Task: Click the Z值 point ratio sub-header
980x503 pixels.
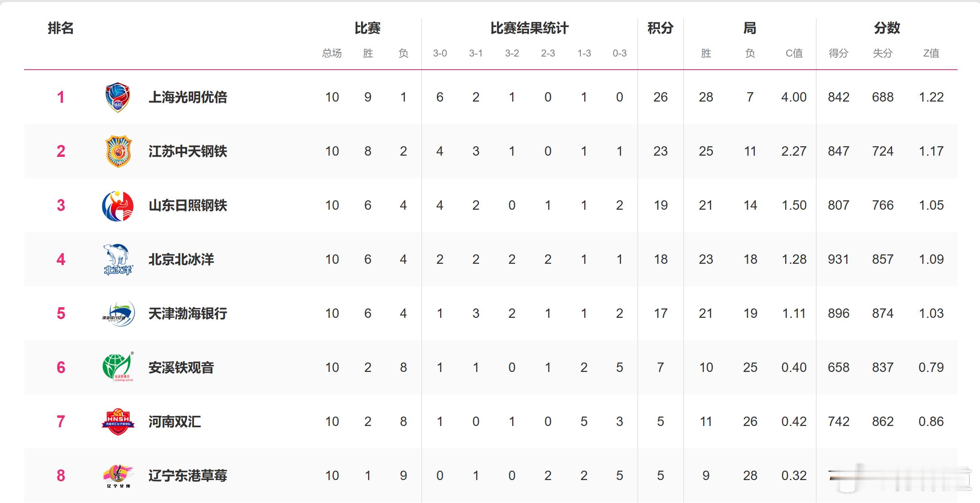Action: 931,53
